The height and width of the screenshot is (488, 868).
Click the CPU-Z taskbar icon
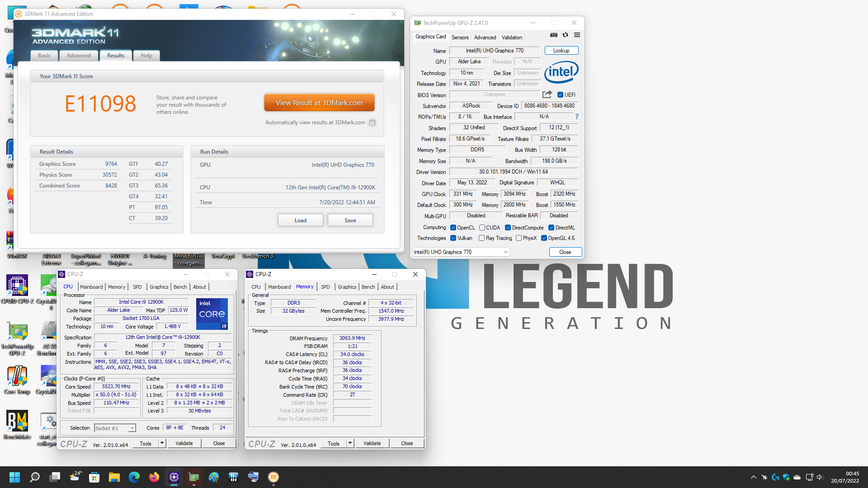pos(174,477)
